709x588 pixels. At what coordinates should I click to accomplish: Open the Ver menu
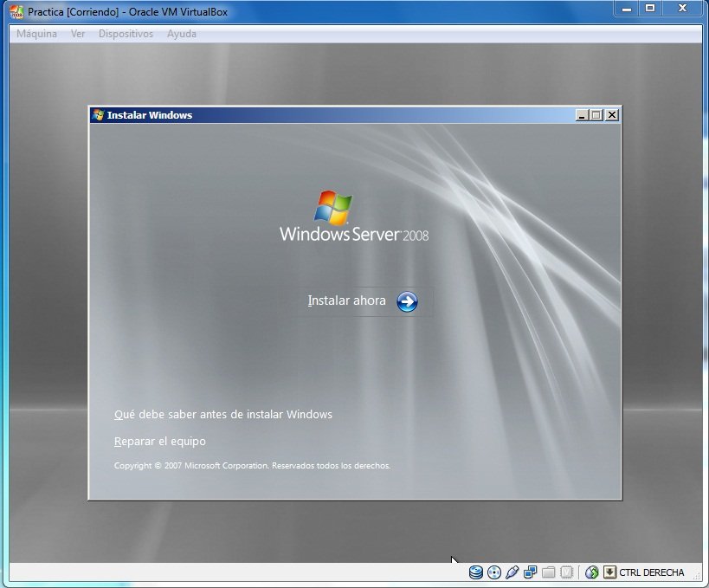(78, 34)
